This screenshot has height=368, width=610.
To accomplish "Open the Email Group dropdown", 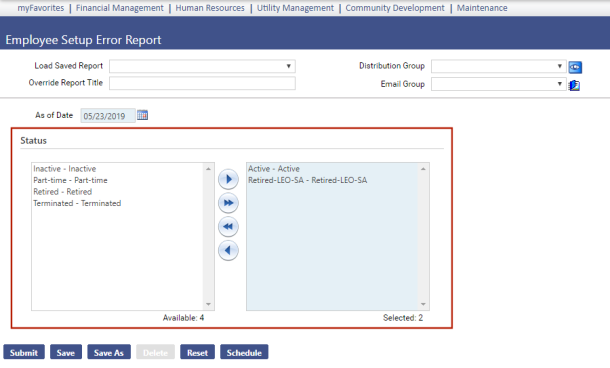I will point(499,84).
